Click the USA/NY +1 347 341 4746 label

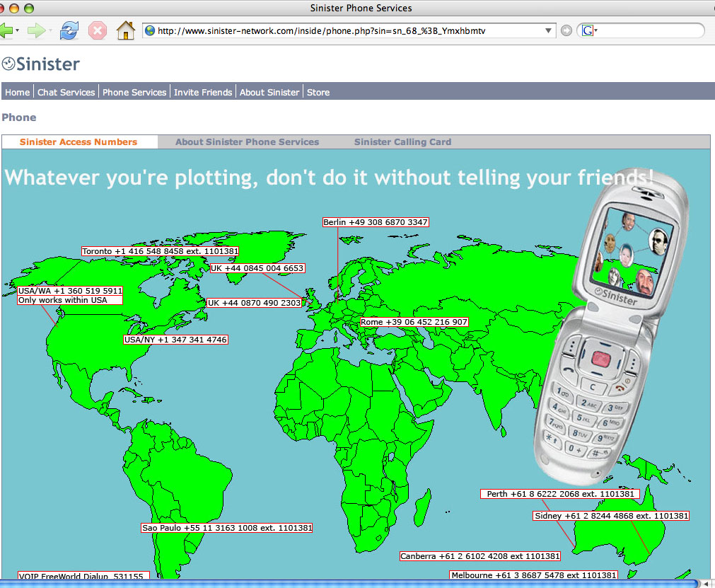pyautogui.click(x=175, y=340)
